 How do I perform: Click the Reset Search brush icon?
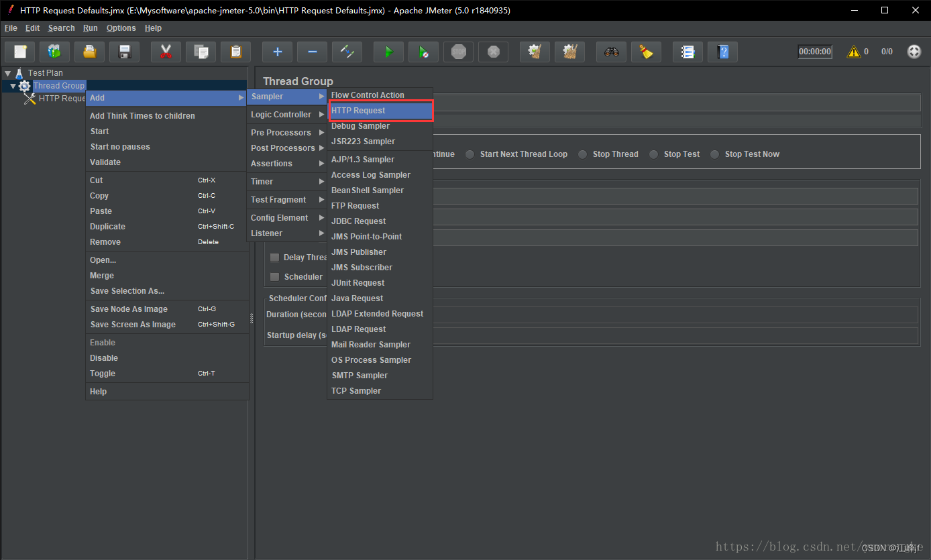click(646, 52)
